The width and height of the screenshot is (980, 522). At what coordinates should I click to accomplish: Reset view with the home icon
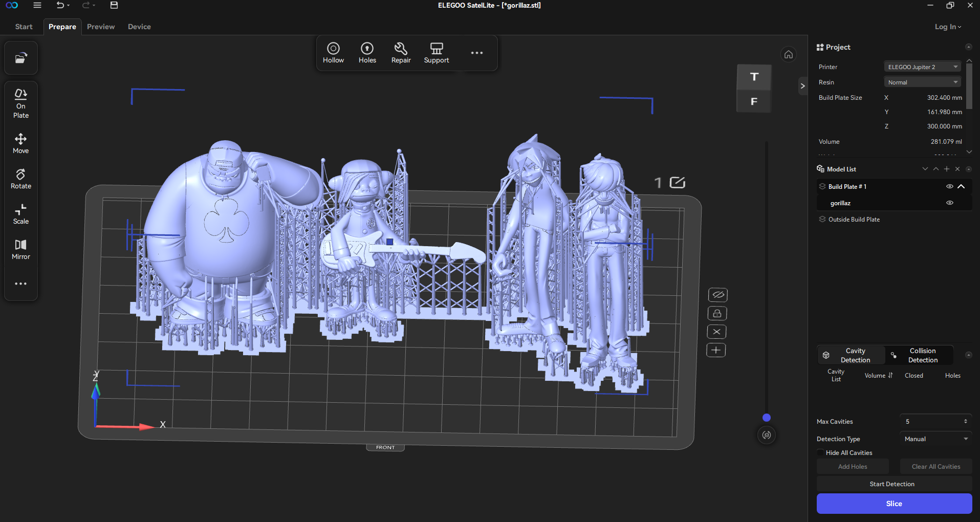(789, 54)
